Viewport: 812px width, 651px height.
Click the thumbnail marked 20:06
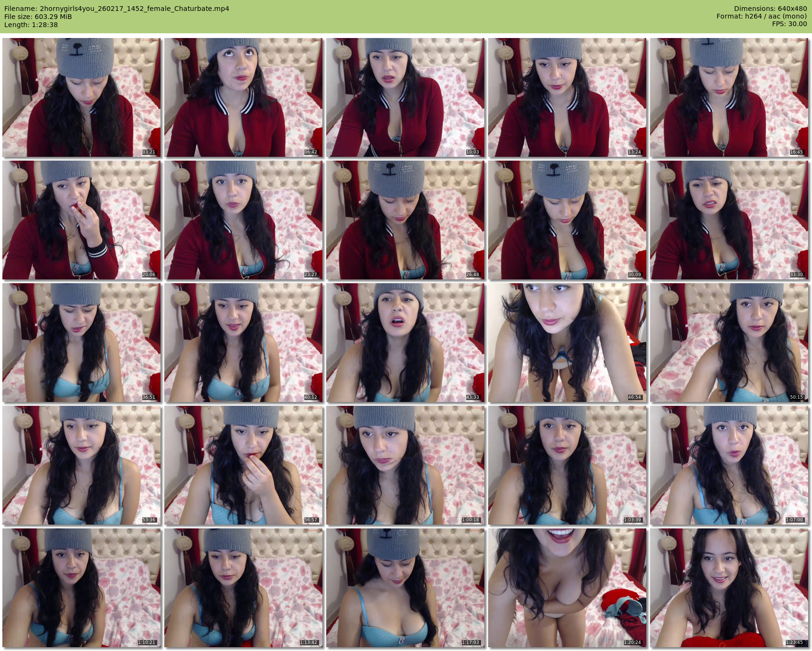[81, 220]
